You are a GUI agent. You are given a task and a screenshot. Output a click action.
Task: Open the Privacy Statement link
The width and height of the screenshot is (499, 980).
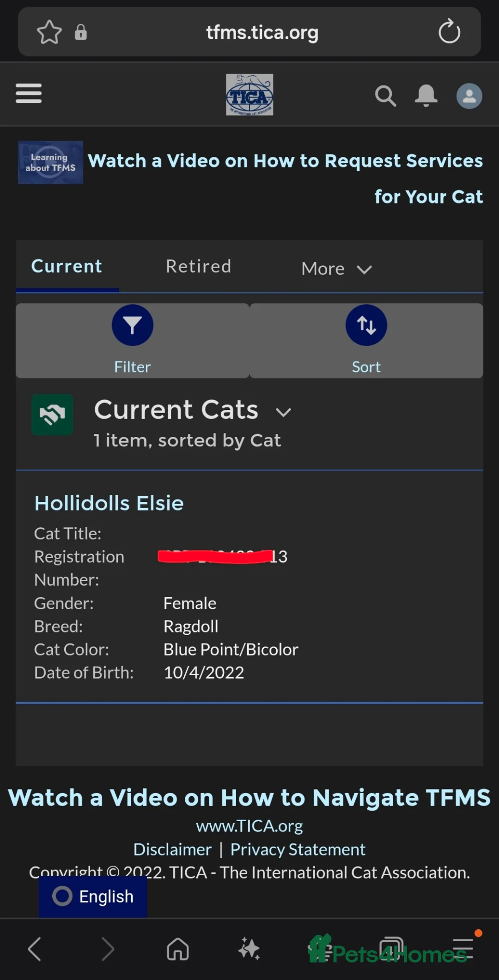point(298,849)
